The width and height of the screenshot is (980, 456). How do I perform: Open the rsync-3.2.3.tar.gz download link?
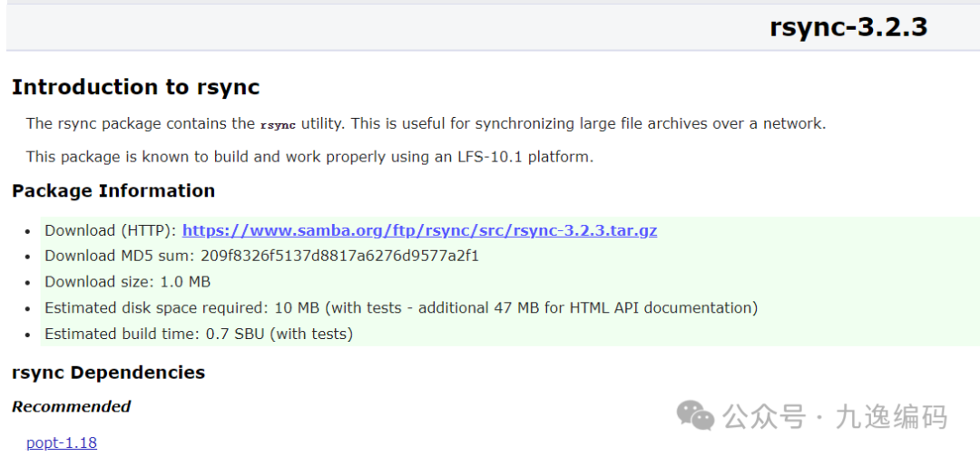(x=419, y=231)
